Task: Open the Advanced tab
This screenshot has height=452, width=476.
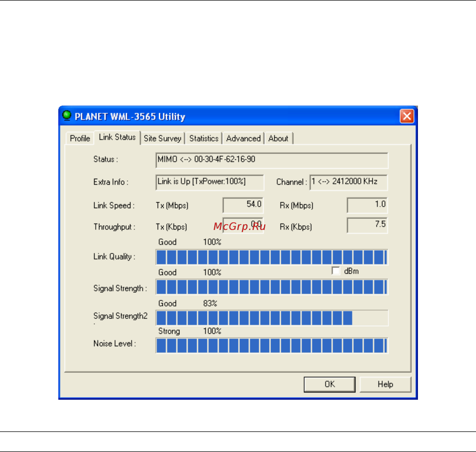Action: click(x=243, y=138)
